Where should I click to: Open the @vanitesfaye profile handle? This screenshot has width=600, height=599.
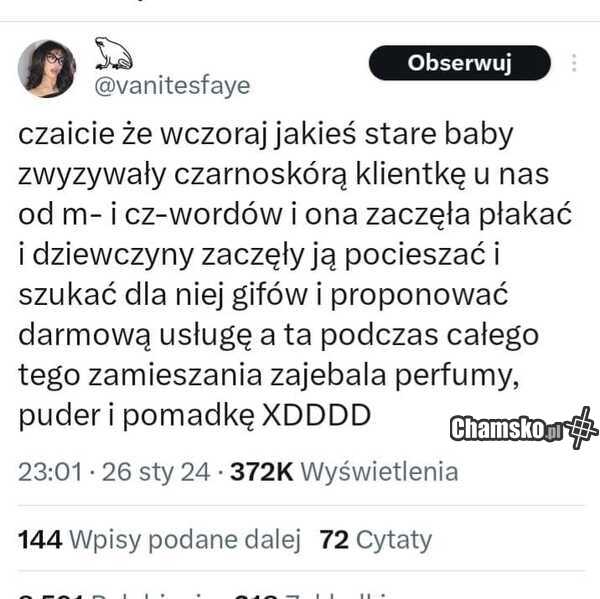pyautogui.click(x=172, y=86)
